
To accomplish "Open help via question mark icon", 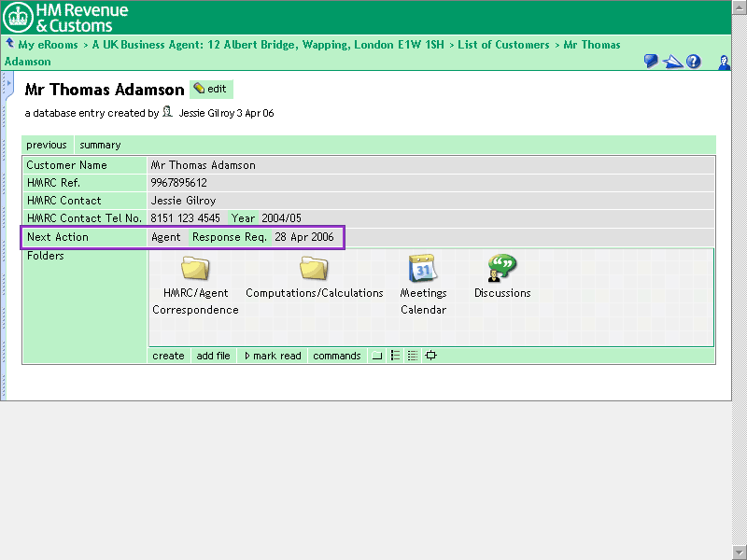I will (x=694, y=62).
